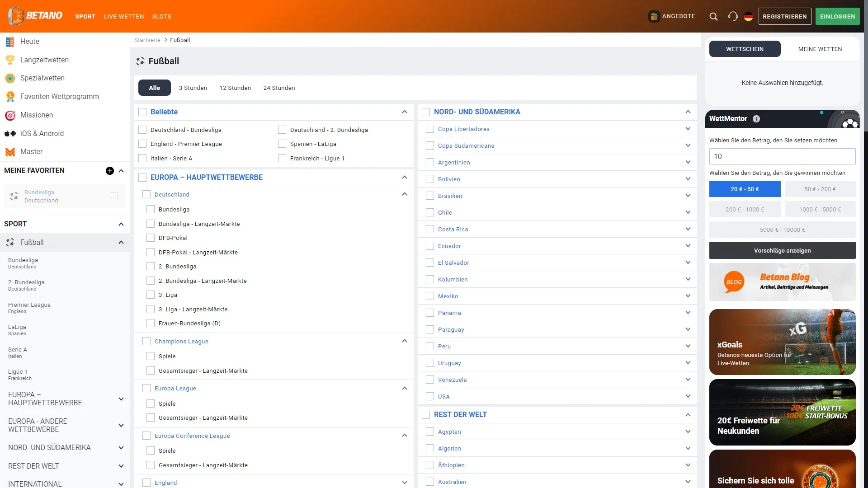
Task: Collapse the Beliebte section chevron
Action: click(x=405, y=112)
